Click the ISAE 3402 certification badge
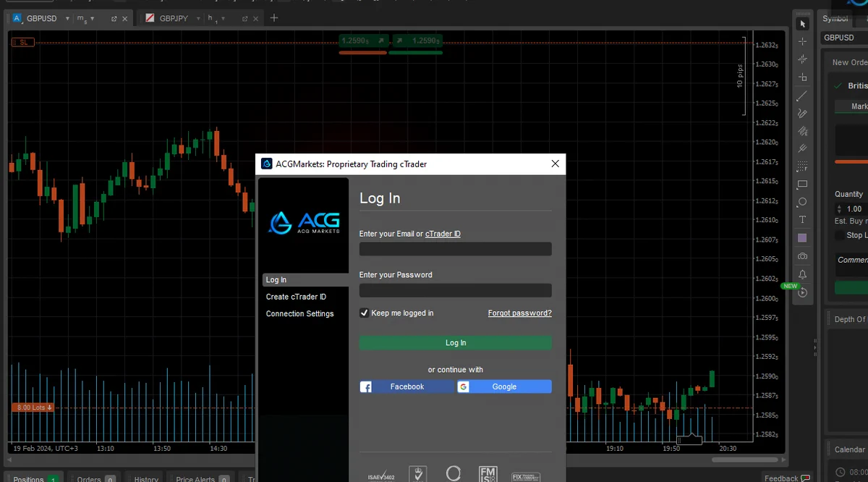Screen dimensions: 868x482 coord(381,475)
